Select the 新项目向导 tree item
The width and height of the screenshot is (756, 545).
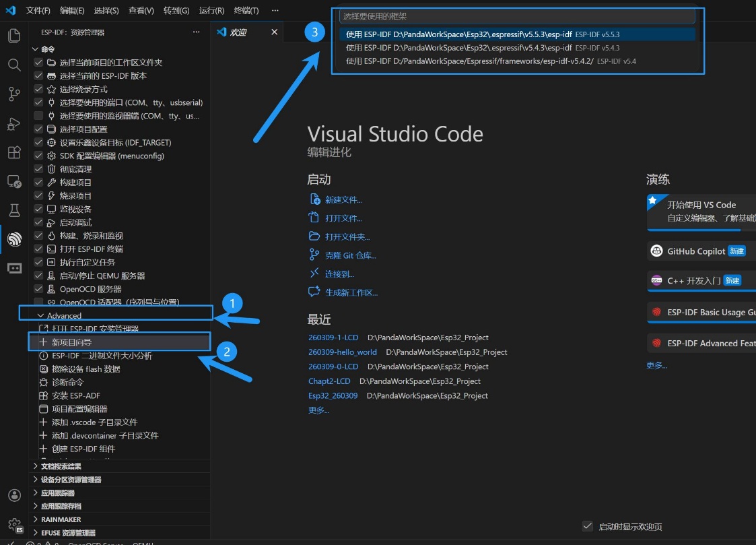[120, 342]
